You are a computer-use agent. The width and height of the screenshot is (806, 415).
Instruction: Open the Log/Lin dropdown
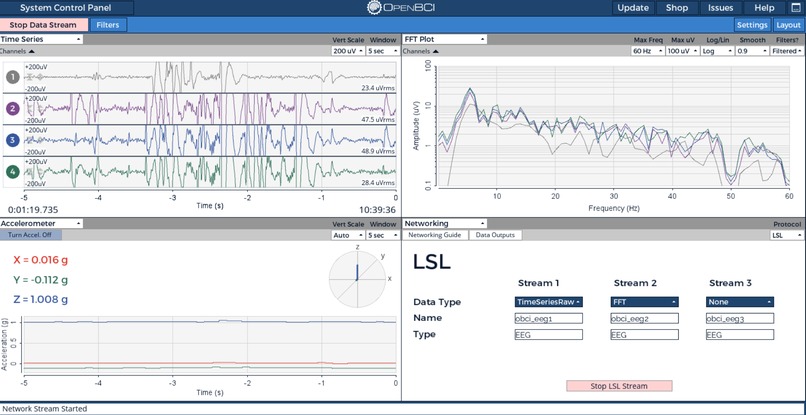point(717,51)
